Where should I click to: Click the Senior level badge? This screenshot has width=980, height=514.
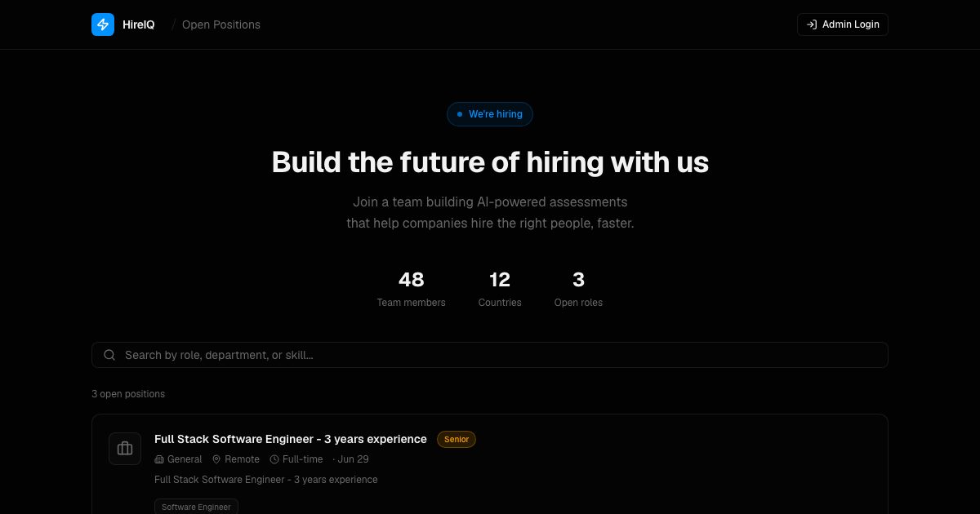tap(457, 439)
